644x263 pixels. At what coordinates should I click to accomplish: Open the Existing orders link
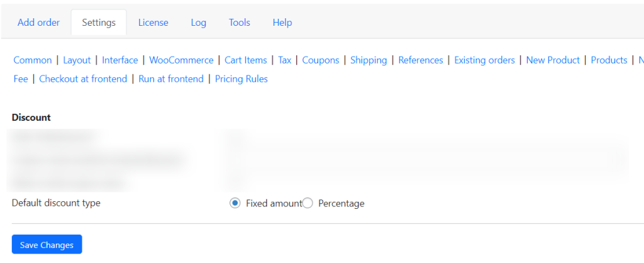[x=484, y=60]
